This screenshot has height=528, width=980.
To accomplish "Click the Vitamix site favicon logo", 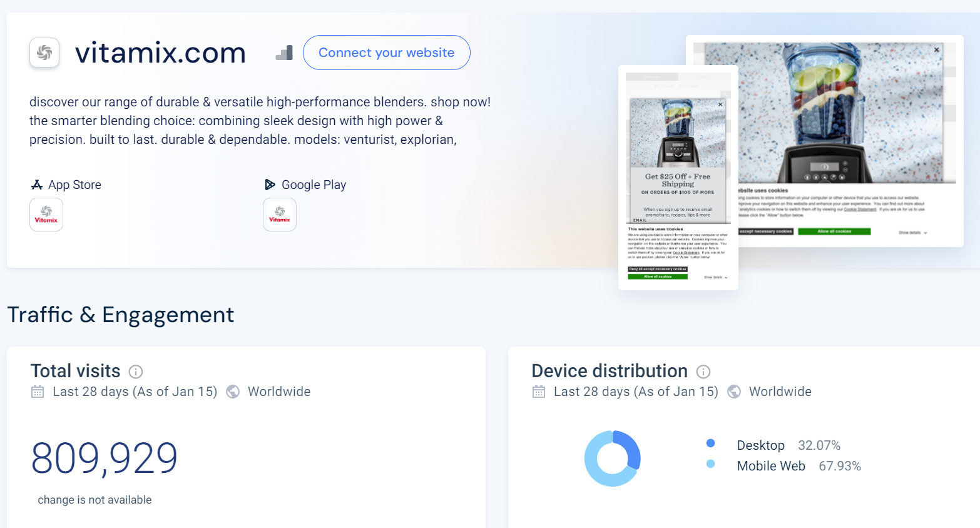I will pos(44,53).
